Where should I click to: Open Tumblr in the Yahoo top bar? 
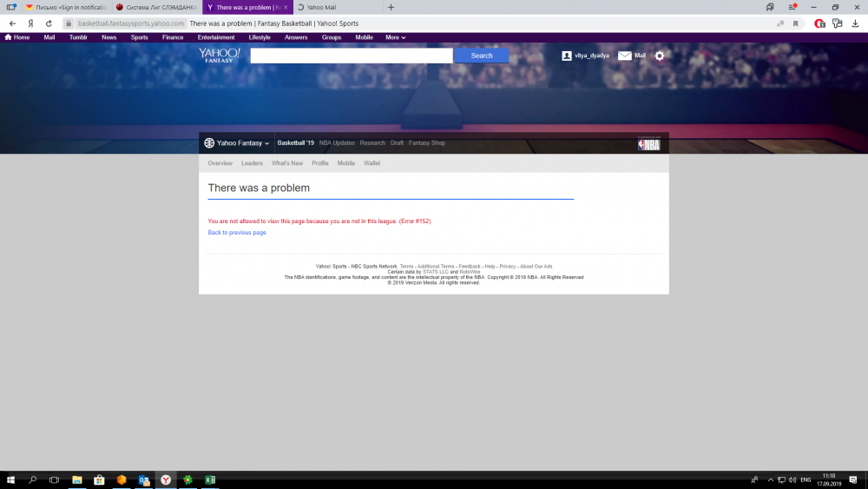tap(78, 37)
